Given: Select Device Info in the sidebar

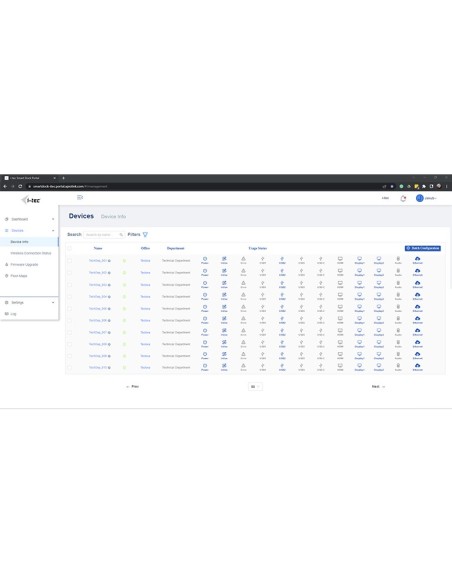Looking at the screenshot, I should [x=29, y=242].
